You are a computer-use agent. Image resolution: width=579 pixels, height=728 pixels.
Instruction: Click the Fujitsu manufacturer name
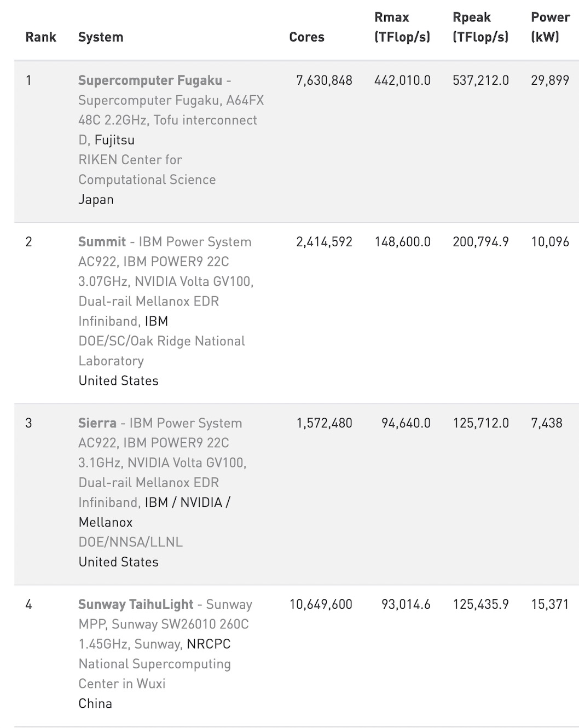click(114, 140)
